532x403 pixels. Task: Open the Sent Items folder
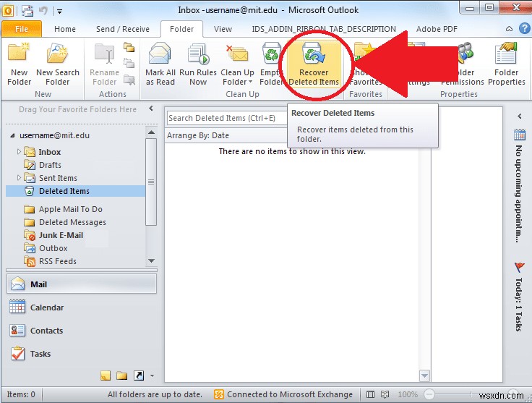(57, 178)
